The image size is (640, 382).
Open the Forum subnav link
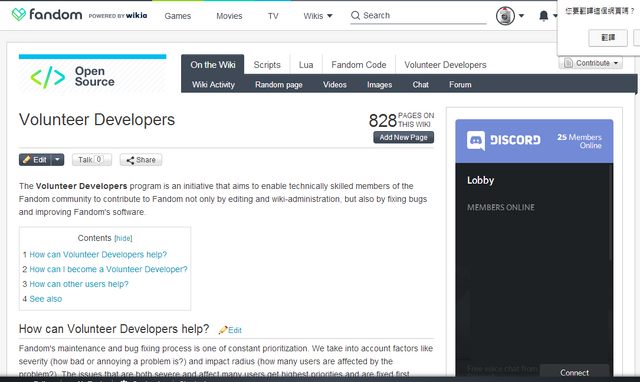[x=460, y=84]
